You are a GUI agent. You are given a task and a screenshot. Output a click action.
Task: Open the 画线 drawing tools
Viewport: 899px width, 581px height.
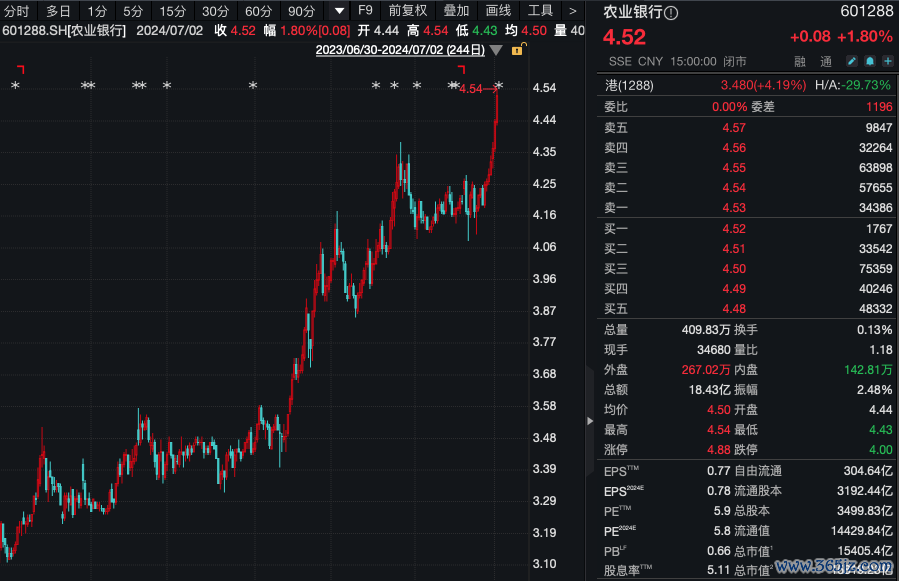[x=498, y=11]
